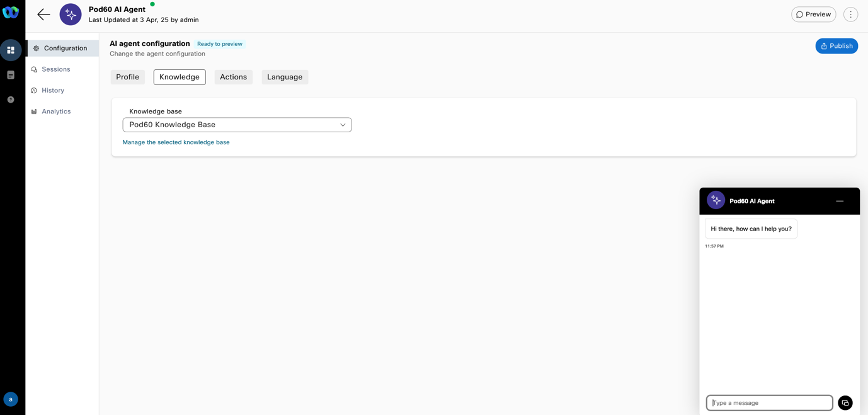
Task: Open the document icon in left rail
Action: click(11, 75)
